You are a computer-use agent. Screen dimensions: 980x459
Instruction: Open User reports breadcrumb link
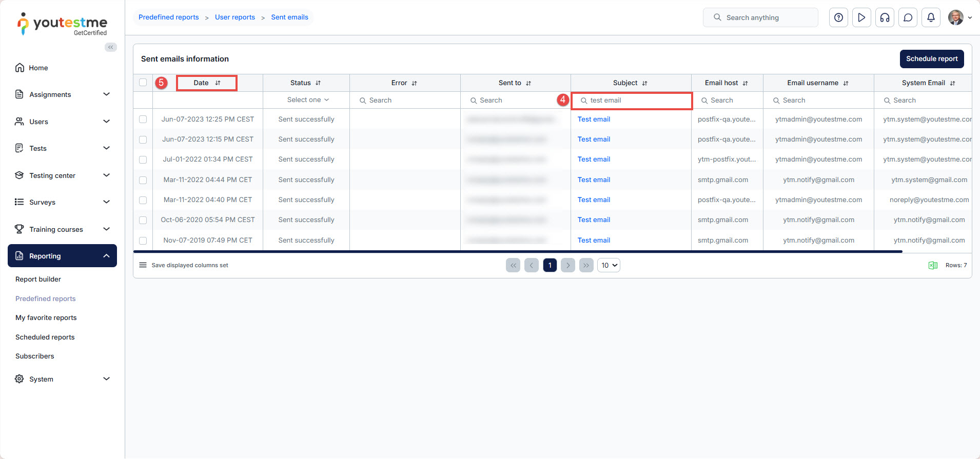pyautogui.click(x=234, y=17)
